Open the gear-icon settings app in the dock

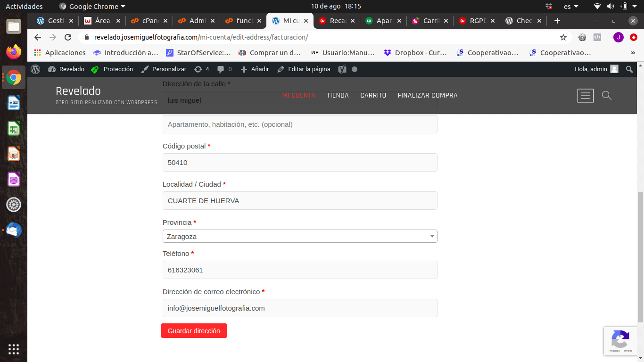[14, 205]
